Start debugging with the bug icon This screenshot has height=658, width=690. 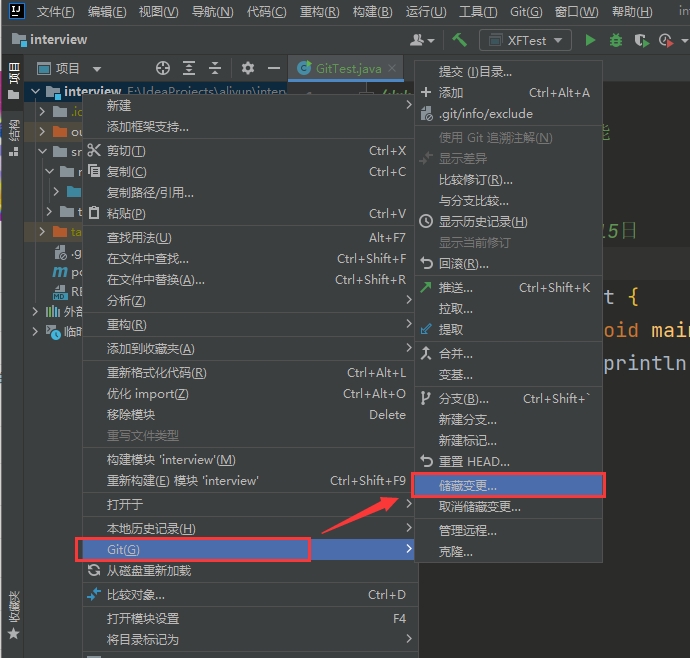point(616,40)
